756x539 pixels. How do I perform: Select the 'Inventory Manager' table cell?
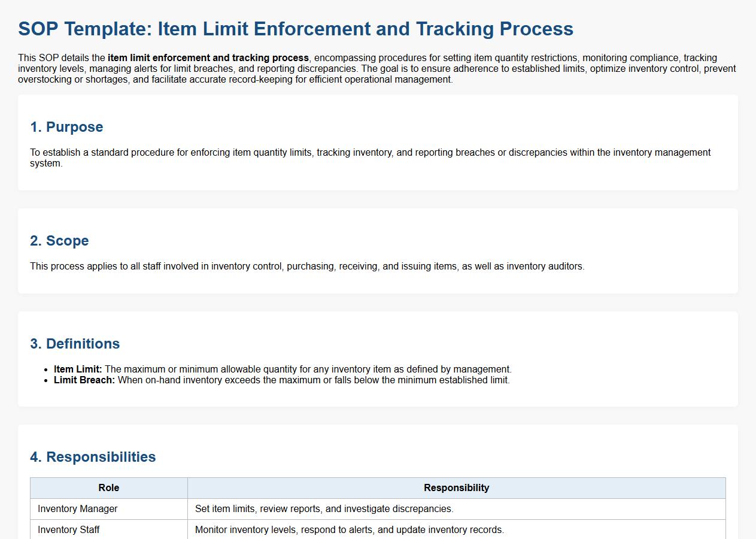pos(78,509)
